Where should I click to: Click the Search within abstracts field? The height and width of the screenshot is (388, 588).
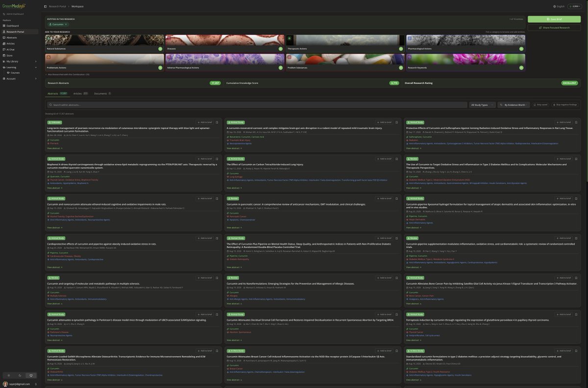click(257, 105)
